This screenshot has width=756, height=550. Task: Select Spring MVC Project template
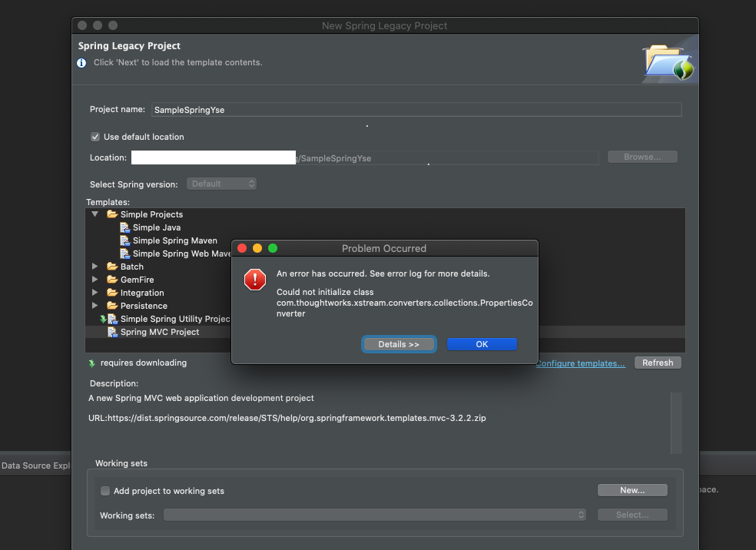point(385,332)
